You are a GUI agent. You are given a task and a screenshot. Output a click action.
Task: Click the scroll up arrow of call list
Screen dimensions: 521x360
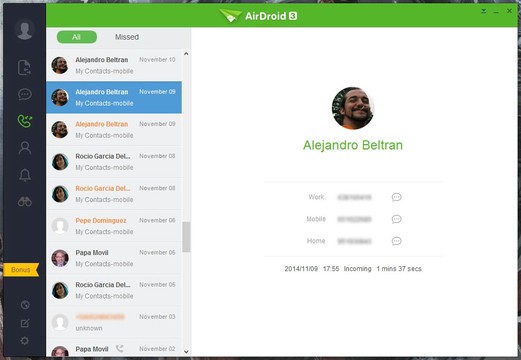[x=186, y=54]
